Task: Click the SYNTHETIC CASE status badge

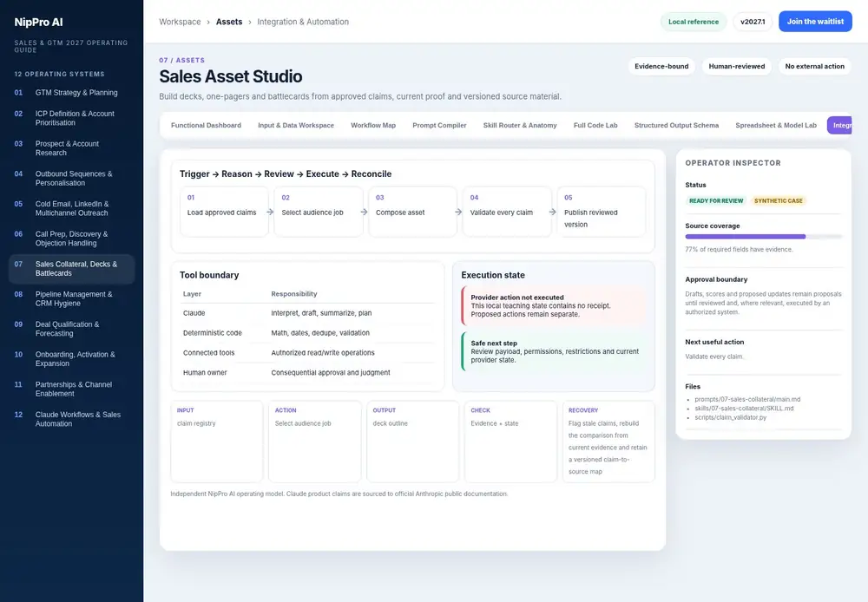Action: 778,201
